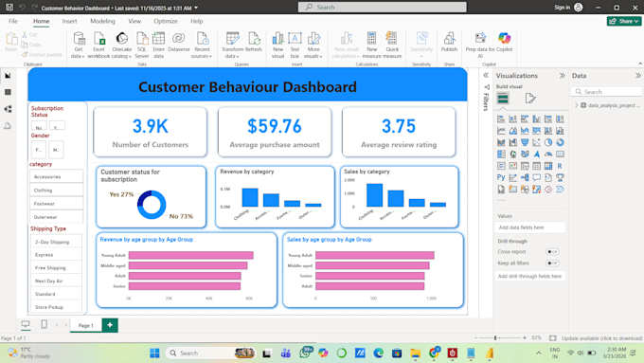Open DAX query view in left sidebar
Screen dimensions: 644x363
(8, 126)
